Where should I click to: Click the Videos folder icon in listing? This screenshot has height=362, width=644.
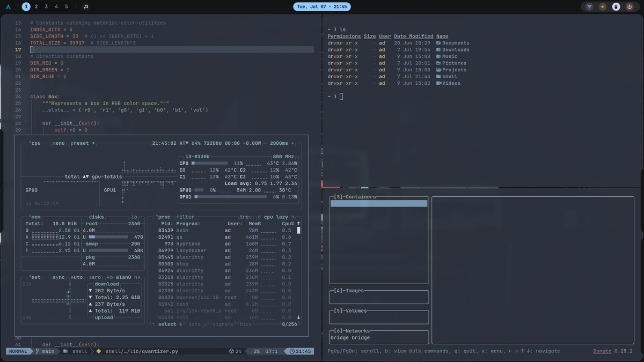[438, 83]
